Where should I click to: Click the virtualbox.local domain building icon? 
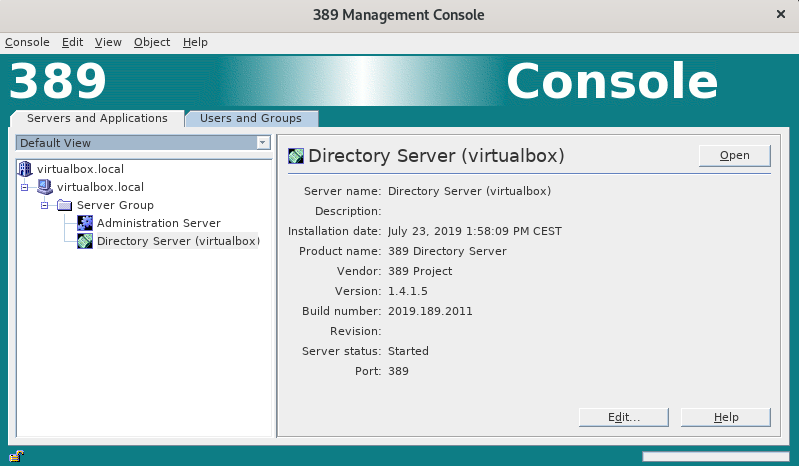(x=24, y=169)
